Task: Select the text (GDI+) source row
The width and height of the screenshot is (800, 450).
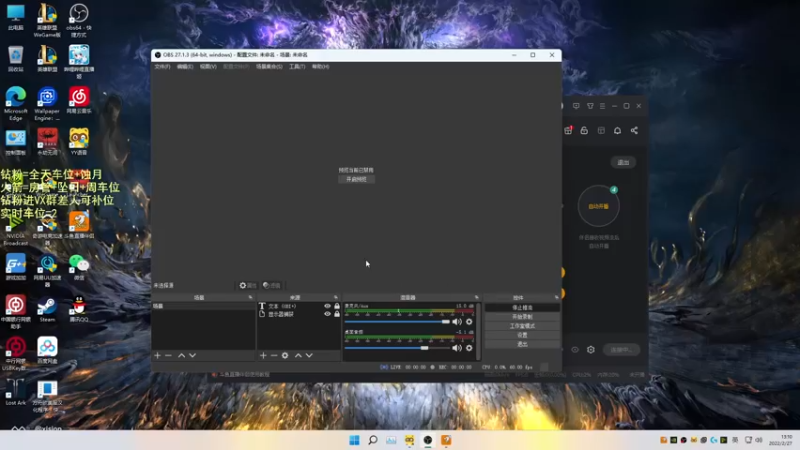Action: pyautogui.click(x=298, y=306)
